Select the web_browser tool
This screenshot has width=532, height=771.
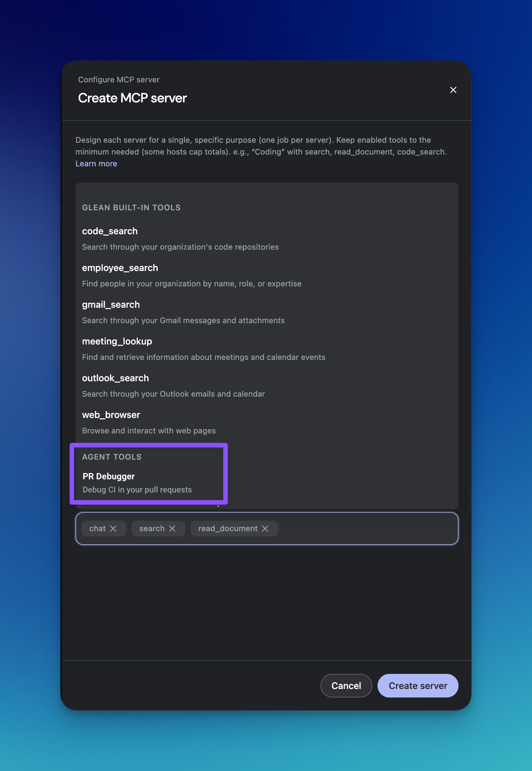tap(111, 414)
